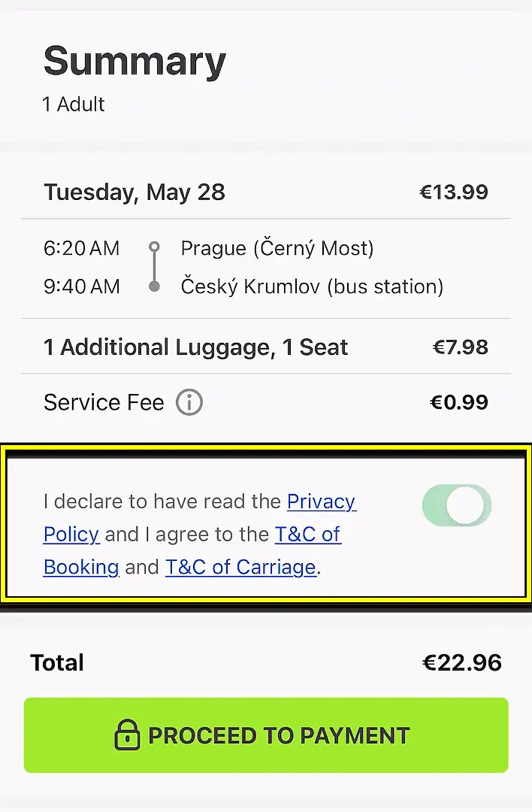The image size is (532, 812).
Task: Click the €13.99 trip price
Action: point(454,192)
